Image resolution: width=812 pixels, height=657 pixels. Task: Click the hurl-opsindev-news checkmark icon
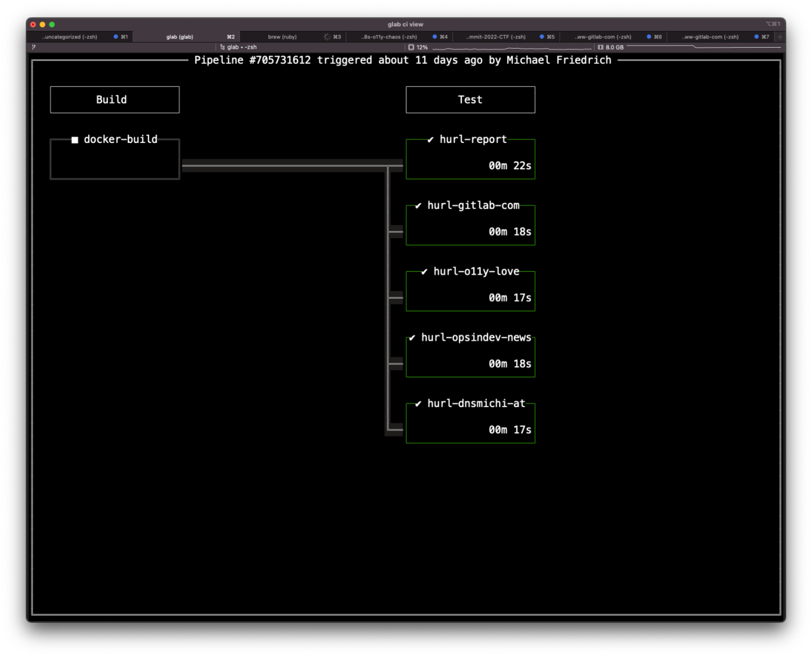click(x=412, y=338)
